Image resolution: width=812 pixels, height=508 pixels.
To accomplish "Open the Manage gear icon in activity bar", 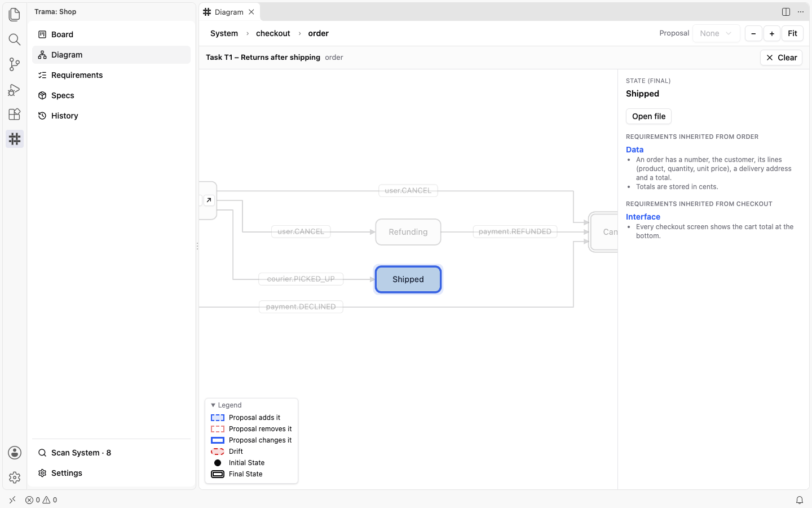I will [15, 478].
